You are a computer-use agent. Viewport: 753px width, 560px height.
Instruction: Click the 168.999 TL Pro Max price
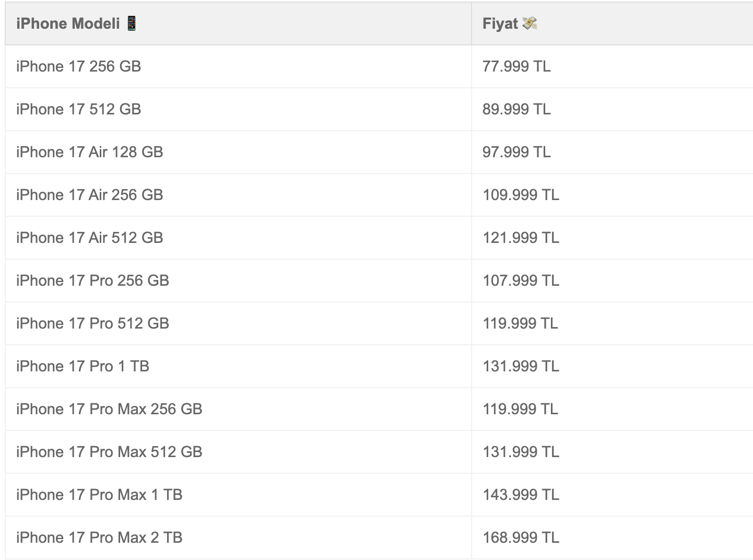click(521, 538)
